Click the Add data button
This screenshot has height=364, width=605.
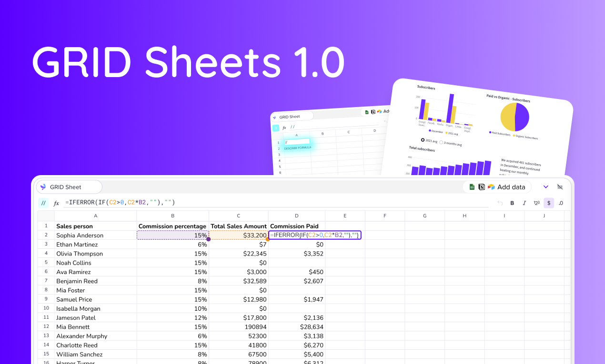511,187
